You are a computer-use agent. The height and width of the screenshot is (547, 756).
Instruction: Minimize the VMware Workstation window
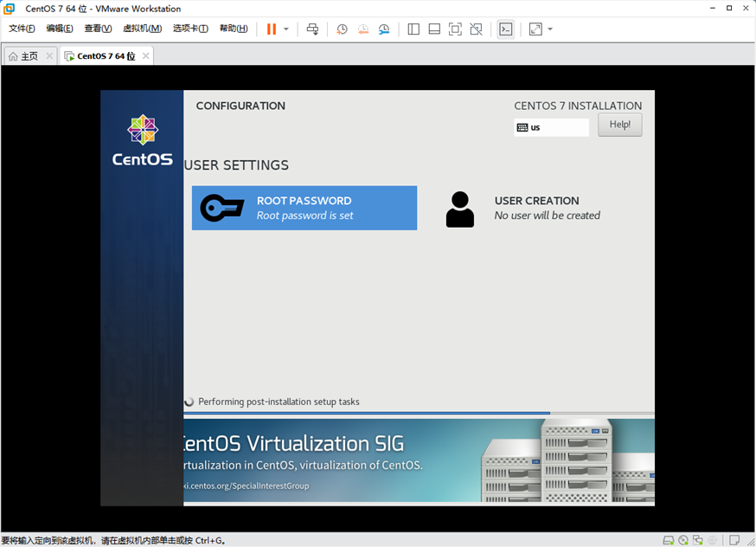(x=713, y=8)
